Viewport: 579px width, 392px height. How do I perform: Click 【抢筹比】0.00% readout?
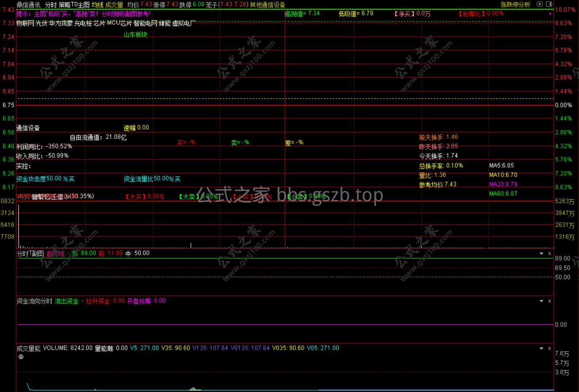click(481, 13)
